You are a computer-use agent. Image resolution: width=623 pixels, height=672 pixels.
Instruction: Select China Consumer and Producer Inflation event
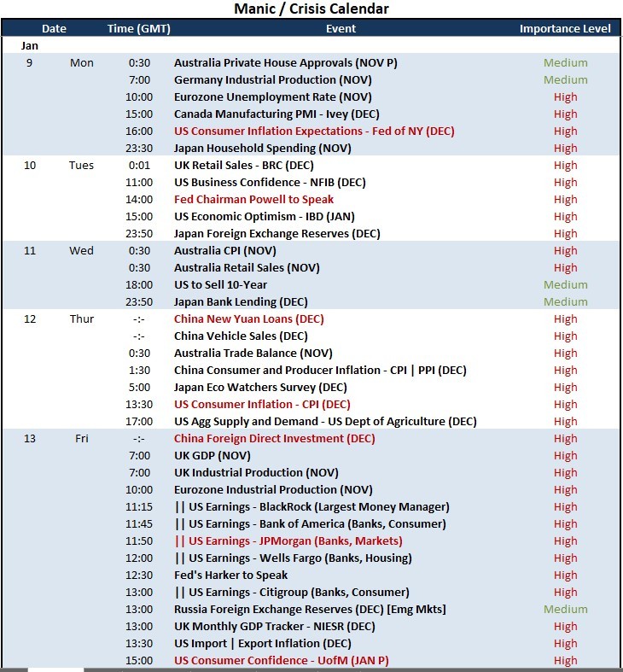click(x=320, y=371)
